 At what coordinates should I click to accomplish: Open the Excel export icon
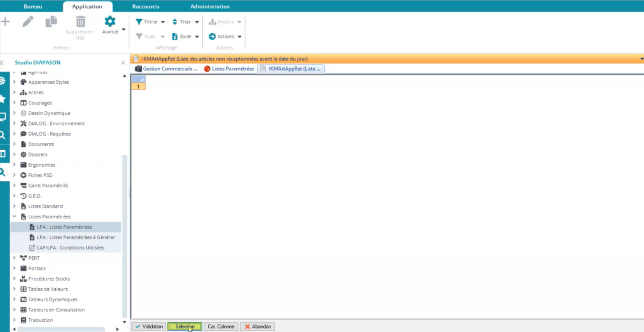(175, 36)
